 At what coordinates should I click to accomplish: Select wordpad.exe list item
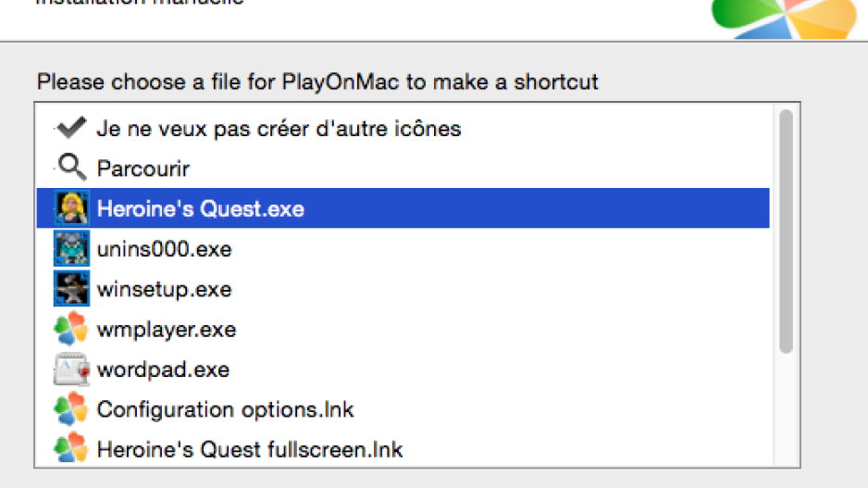click(x=403, y=369)
